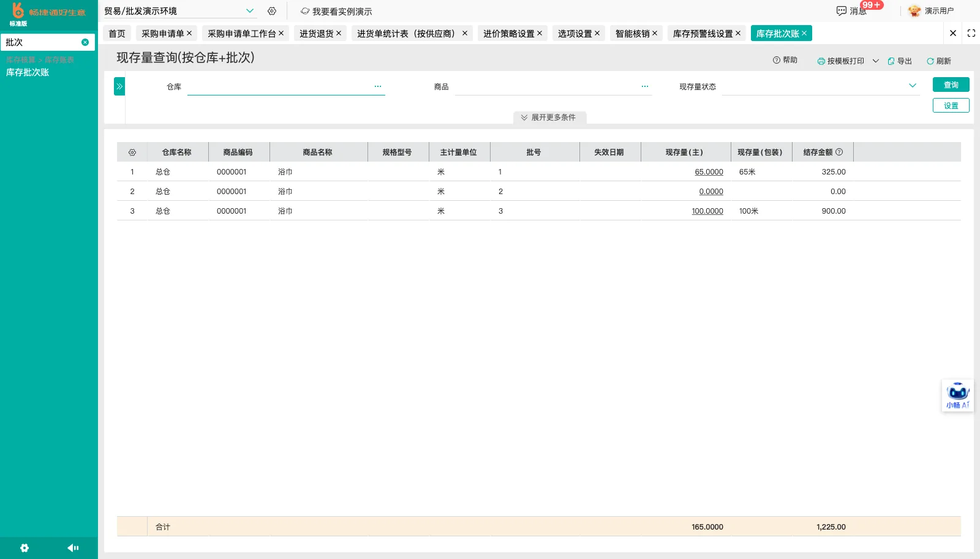Sort by 批号 column header
The height and width of the screenshot is (559, 980).
click(x=533, y=152)
